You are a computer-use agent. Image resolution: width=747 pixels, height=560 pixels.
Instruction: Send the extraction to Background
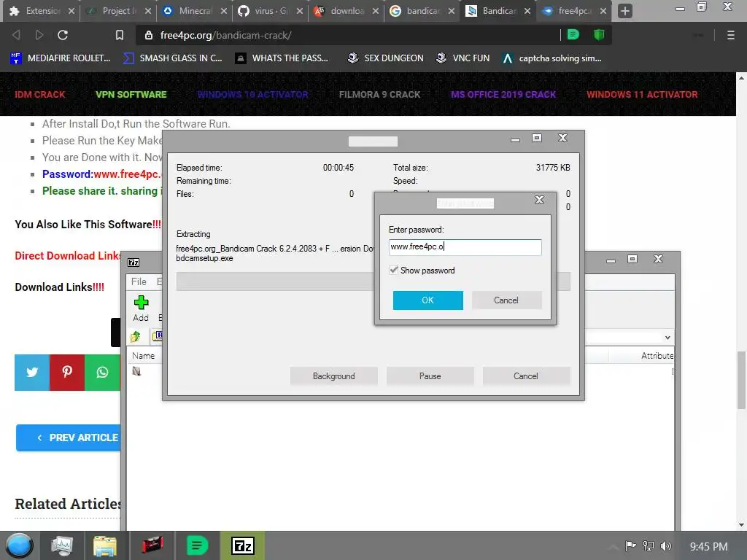click(x=333, y=376)
